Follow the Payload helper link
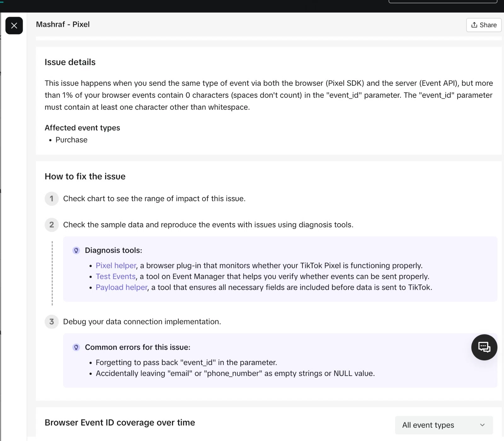 pos(122,287)
